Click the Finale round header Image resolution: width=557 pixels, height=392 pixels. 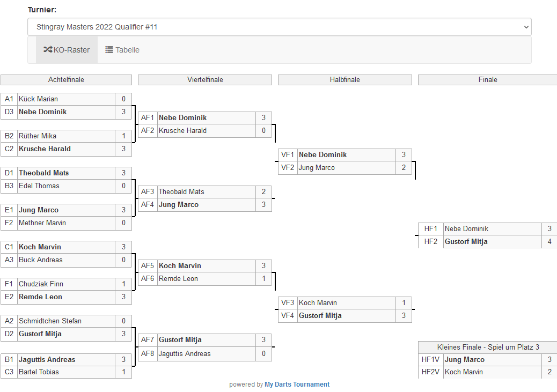click(487, 80)
